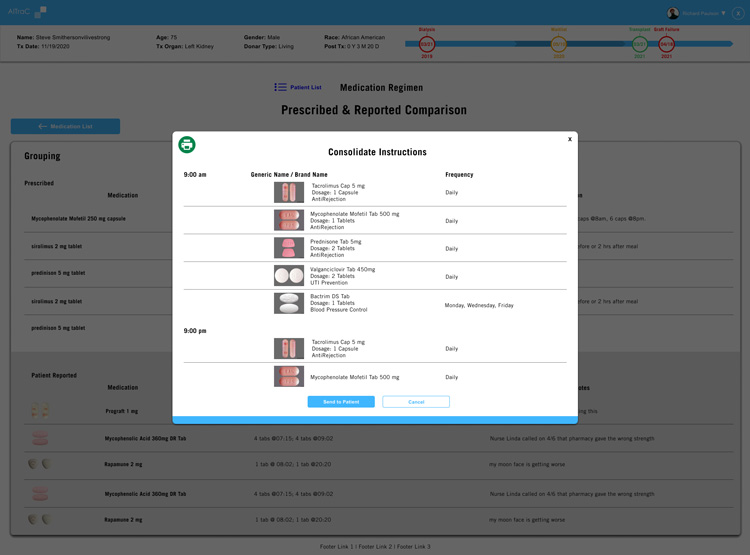Click the 'Patient Reported' section label
750x555 pixels.
tap(54, 375)
